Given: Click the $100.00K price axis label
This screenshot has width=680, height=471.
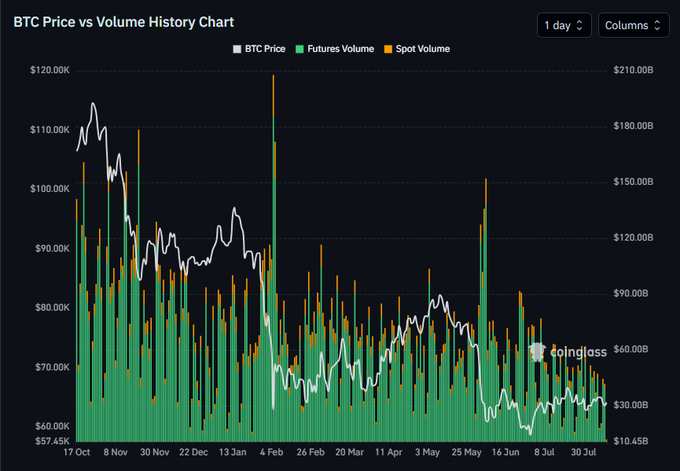Looking at the screenshot, I should click(50, 189).
